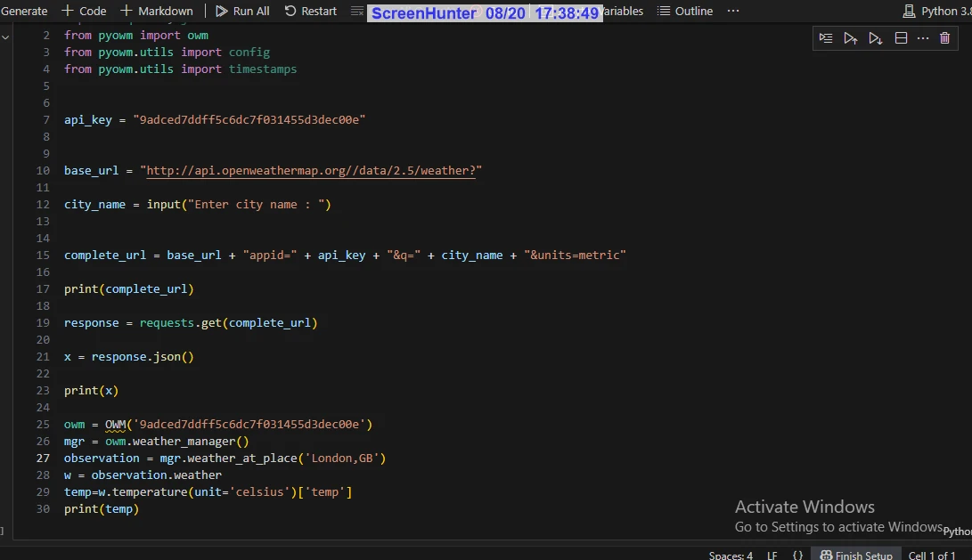Run cell by line icon in cell toolbar

click(x=826, y=38)
